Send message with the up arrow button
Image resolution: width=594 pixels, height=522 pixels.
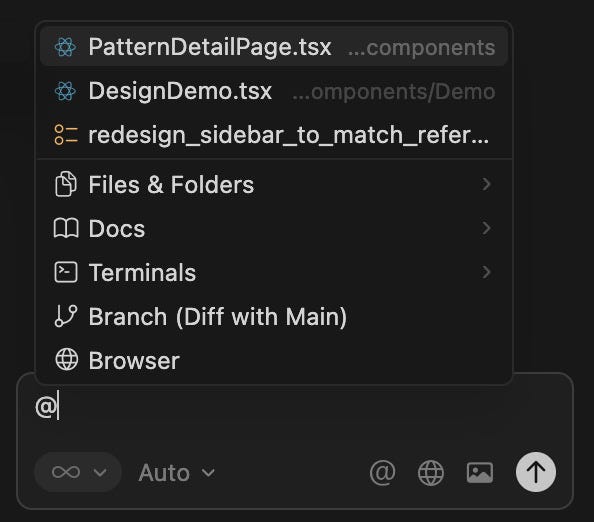click(536, 472)
